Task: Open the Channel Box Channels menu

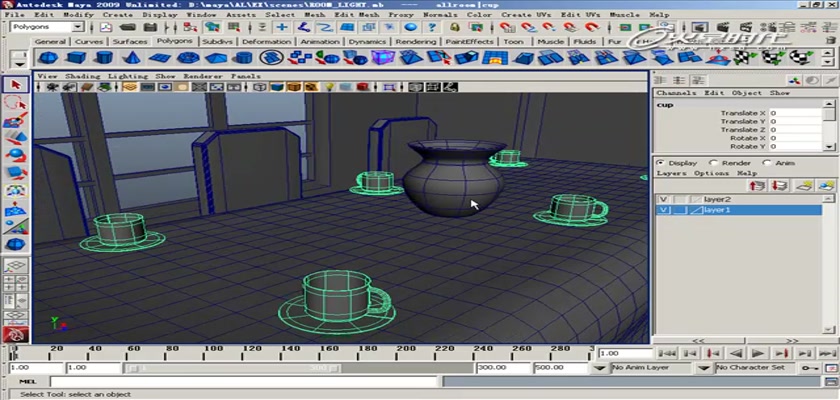Action: [676, 93]
